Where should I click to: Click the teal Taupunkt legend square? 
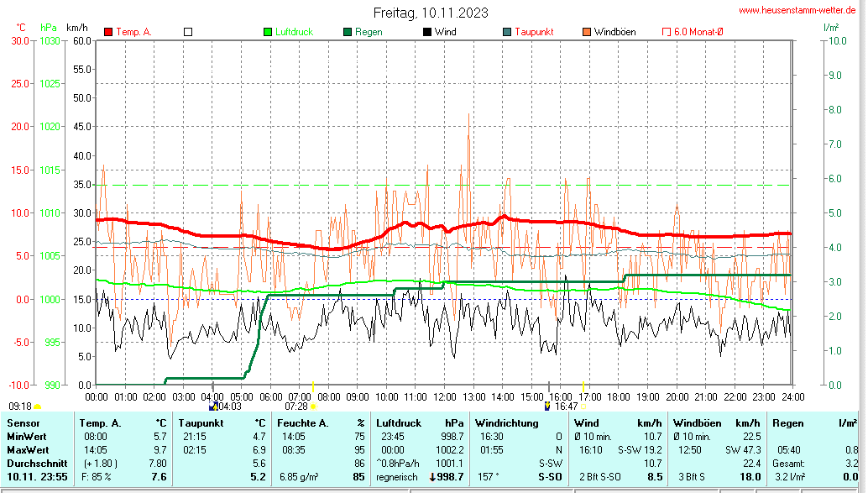507,32
